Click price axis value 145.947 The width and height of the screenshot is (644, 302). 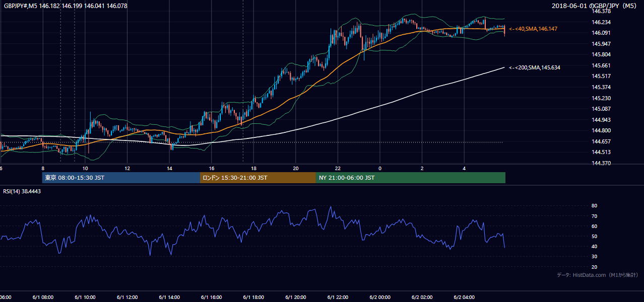601,44
